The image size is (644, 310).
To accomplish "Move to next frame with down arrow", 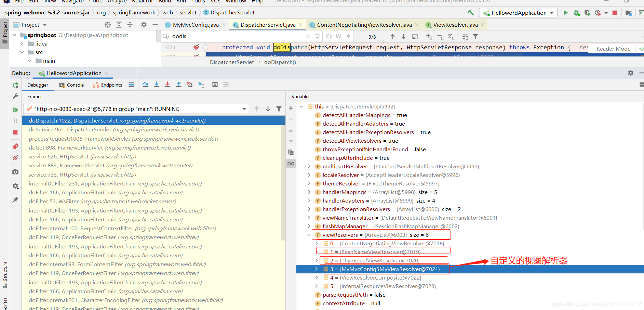I will (x=268, y=109).
